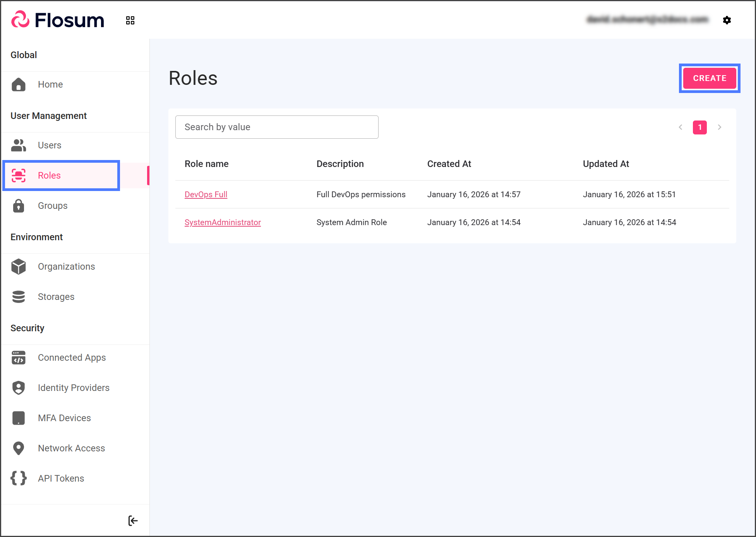
Task: Select MFA Devices in sidebar
Action: point(64,418)
